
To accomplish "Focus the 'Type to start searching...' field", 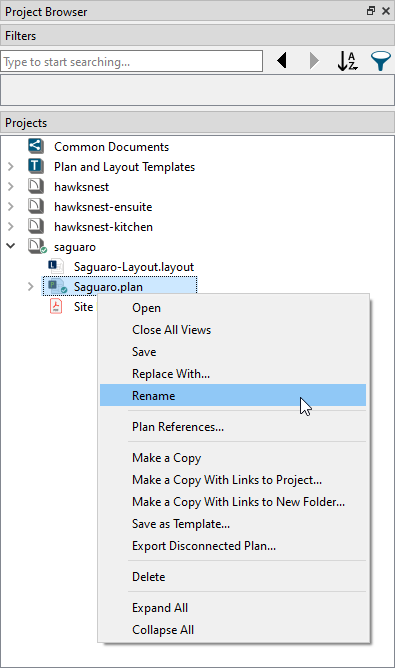I will pyautogui.click(x=132, y=61).
